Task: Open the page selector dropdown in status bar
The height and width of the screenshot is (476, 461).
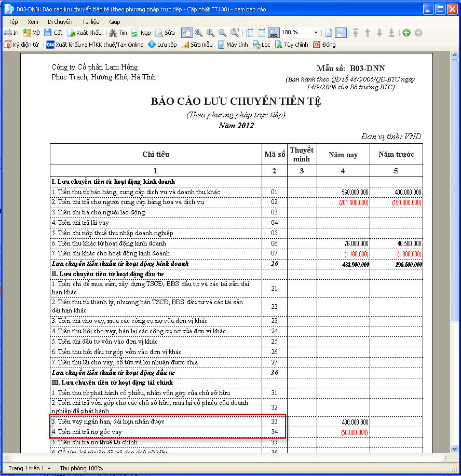Action: (49, 468)
